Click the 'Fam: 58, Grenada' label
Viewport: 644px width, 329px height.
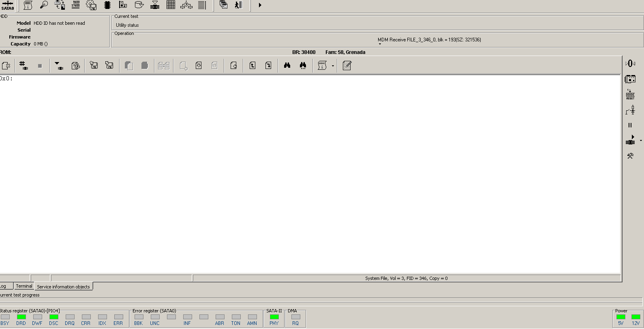pyautogui.click(x=345, y=52)
